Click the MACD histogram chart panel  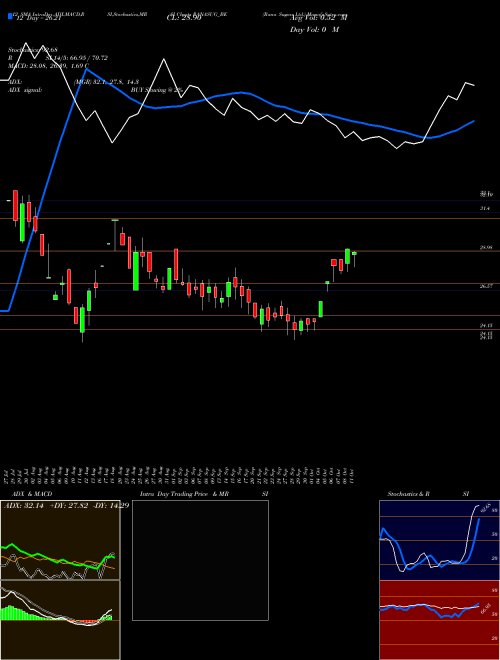click(x=60, y=620)
